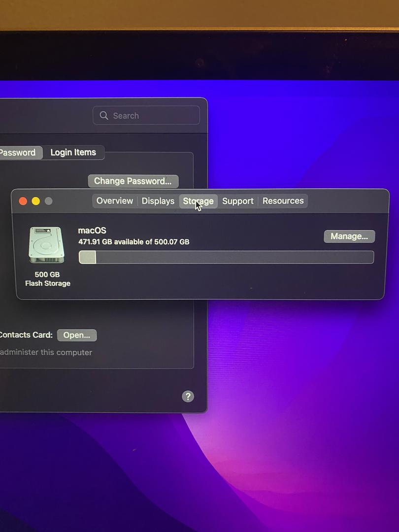Open the Contacts Card with Open... button
Viewport: 399px width, 532px height.
pyautogui.click(x=77, y=335)
